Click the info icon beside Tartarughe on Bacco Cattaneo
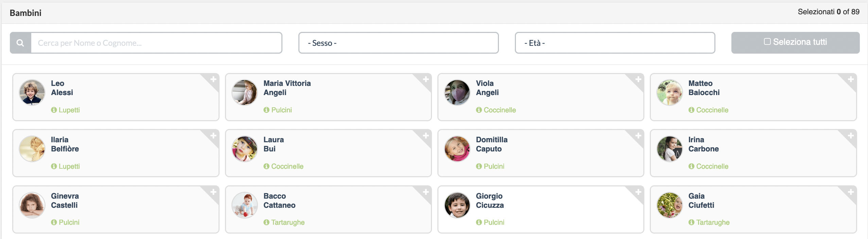868x239 pixels. [266, 222]
